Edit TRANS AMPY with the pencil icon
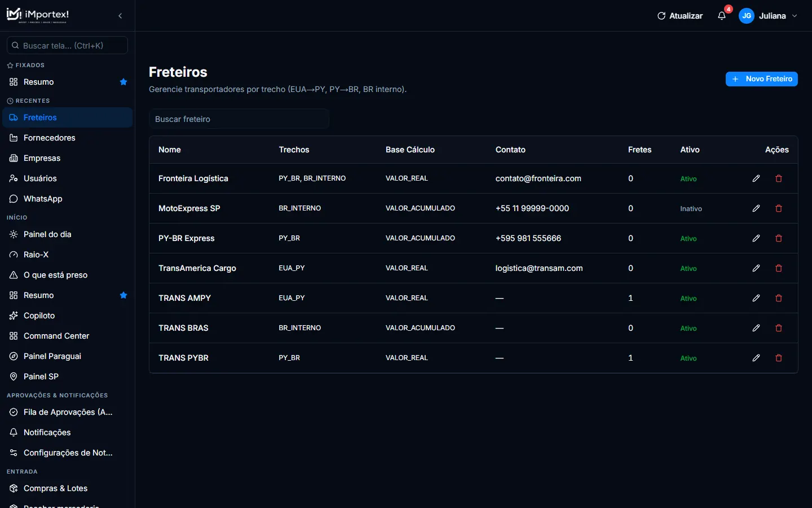The width and height of the screenshot is (812, 508). (x=756, y=298)
